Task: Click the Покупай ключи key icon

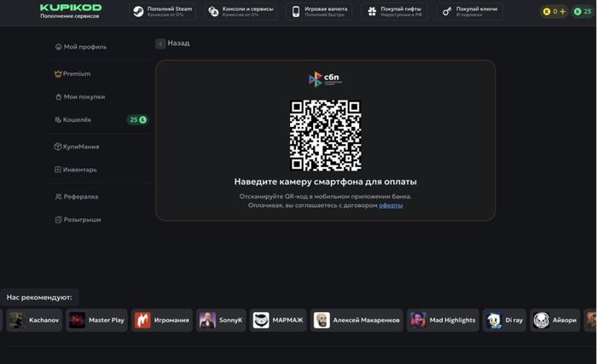Action: tap(448, 12)
